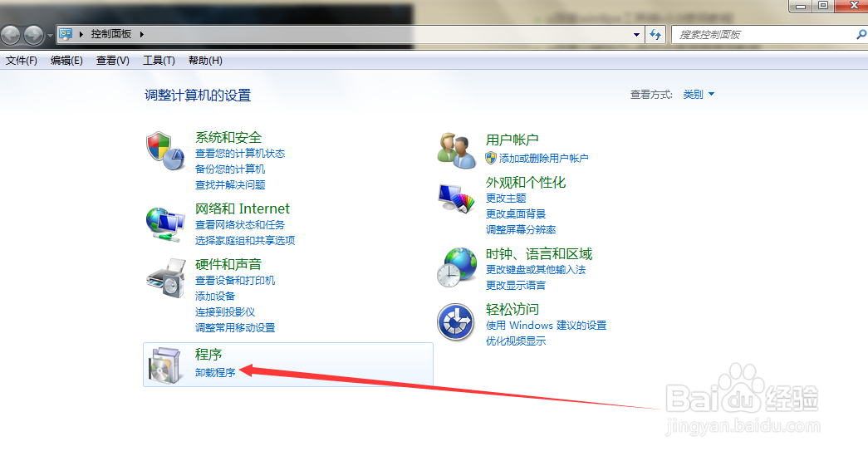Image resolution: width=868 pixels, height=456 pixels.
Task: Expand arrow before 控制面板 in breadcrumb
Action: pos(81,34)
